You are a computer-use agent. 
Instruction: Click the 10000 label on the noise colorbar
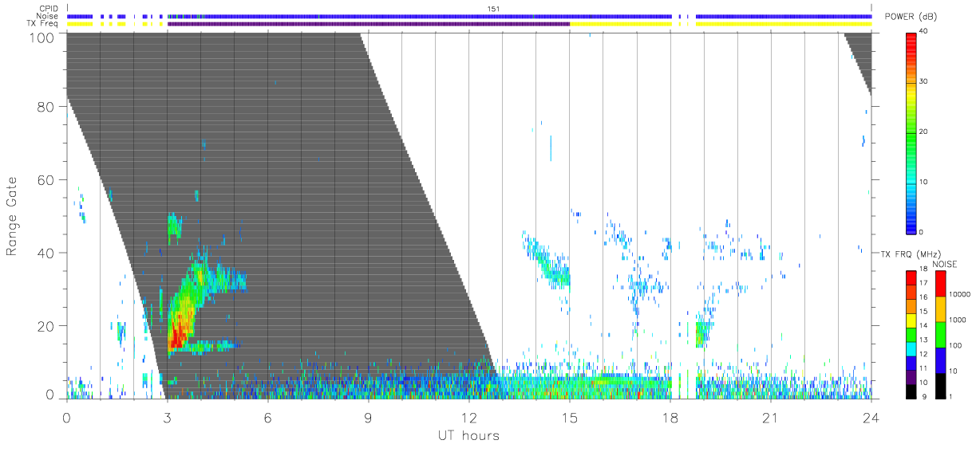coord(959,294)
